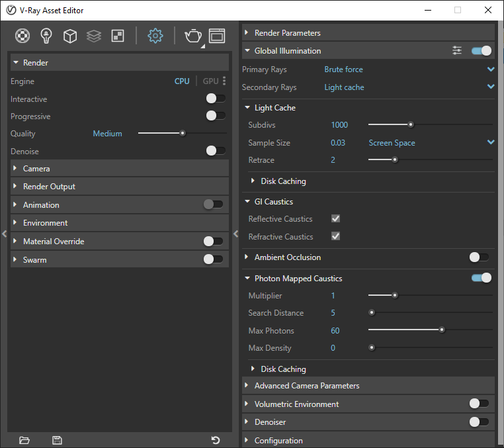
Task: Open the Settings gear icon
Action: [155, 36]
